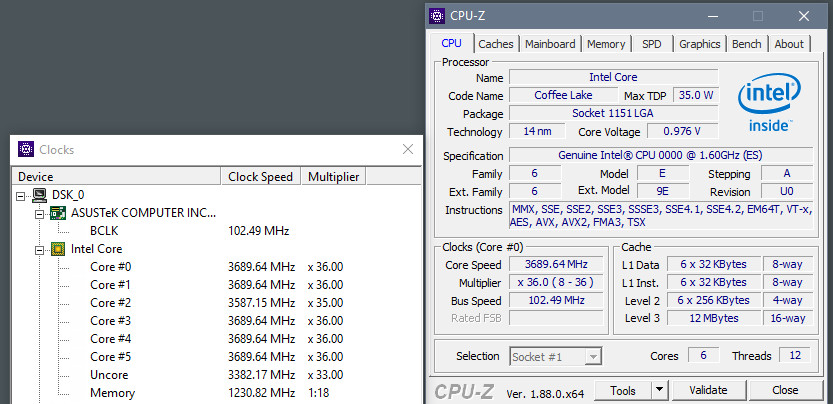
Task: Open the Memory tab
Action: click(606, 44)
